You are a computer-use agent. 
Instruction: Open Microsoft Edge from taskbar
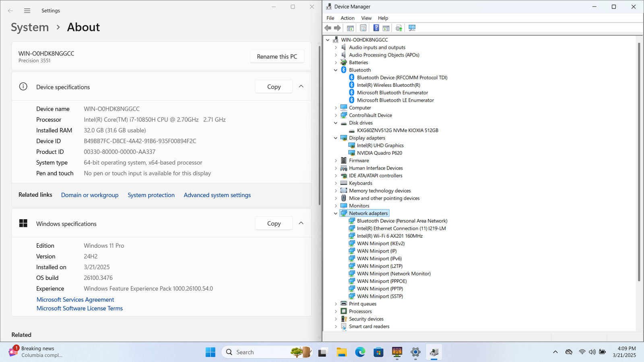coord(360,352)
